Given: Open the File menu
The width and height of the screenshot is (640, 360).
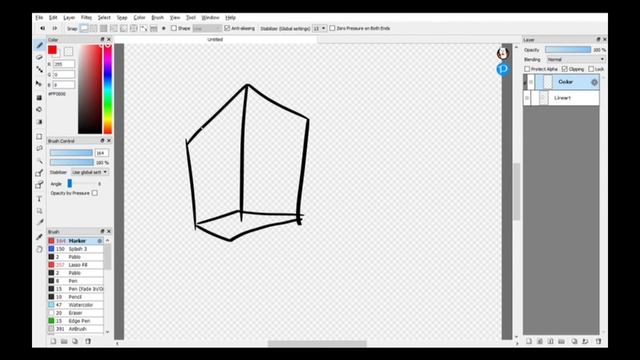Looking at the screenshot, I should (x=39, y=18).
